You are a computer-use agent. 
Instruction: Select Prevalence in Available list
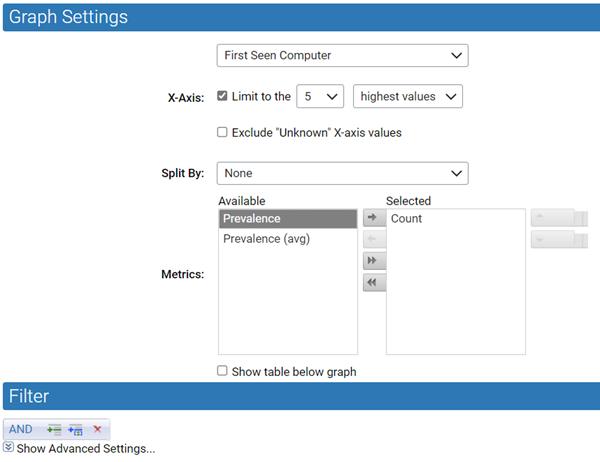[288, 219]
